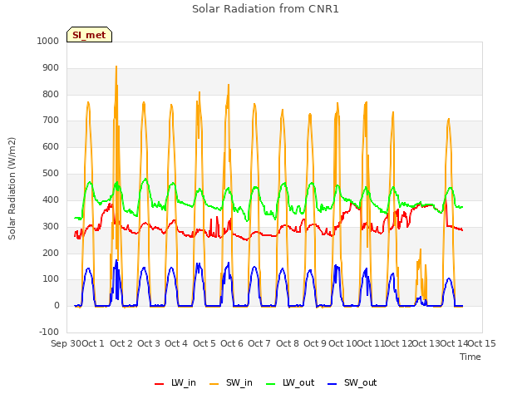Click the -100 y-axis tick label
Viewport: 532px width, 399px height.
[x=49, y=332]
